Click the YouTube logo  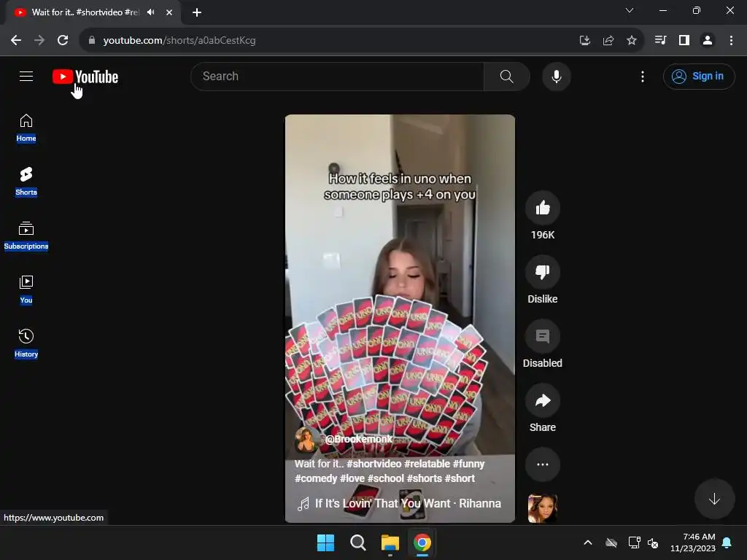coord(85,77)
